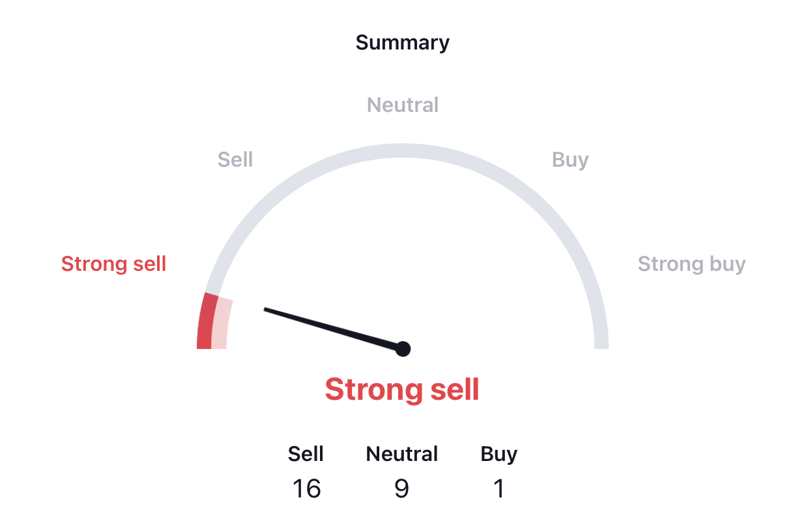This screenshot has width=812, height=530.
Task: Select the Sell count value 16
Action: coord(306,488)
